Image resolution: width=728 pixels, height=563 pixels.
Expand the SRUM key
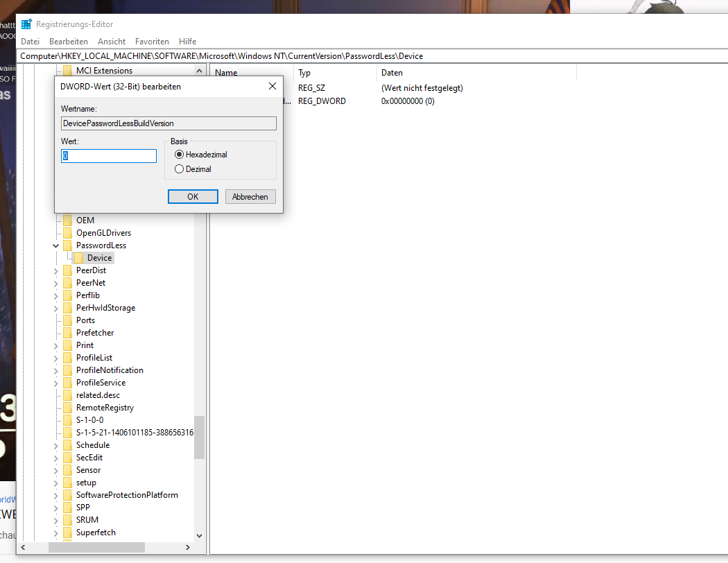coord(55,521)
